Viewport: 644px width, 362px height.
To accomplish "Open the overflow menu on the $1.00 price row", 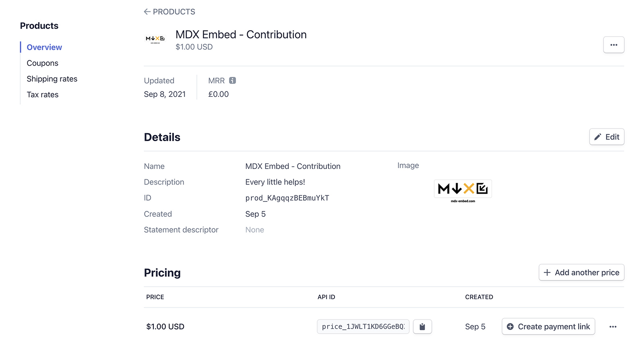I will click(x=613, y=327).
